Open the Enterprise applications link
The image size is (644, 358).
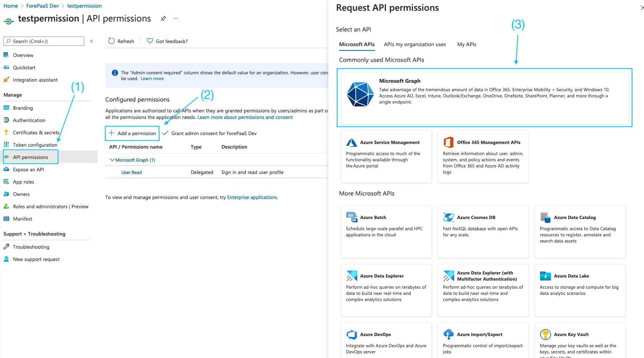click(252, 197)
